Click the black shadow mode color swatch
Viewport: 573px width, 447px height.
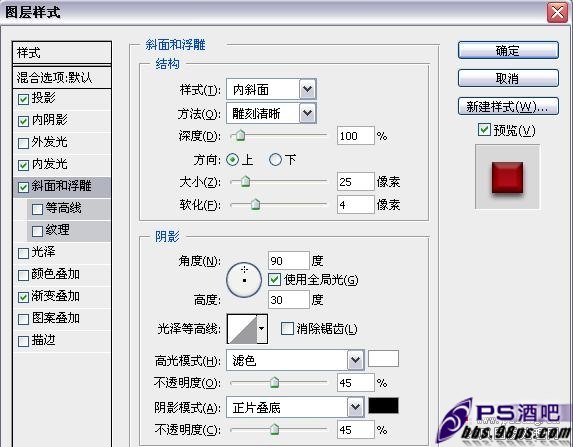383,406
